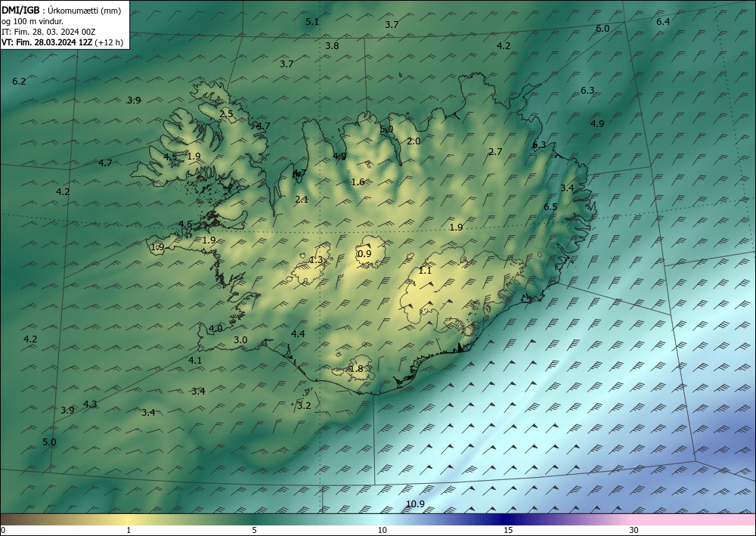Click the 'IT: Fim. 28. 03. 2024 00Z' line

(48, 32)
